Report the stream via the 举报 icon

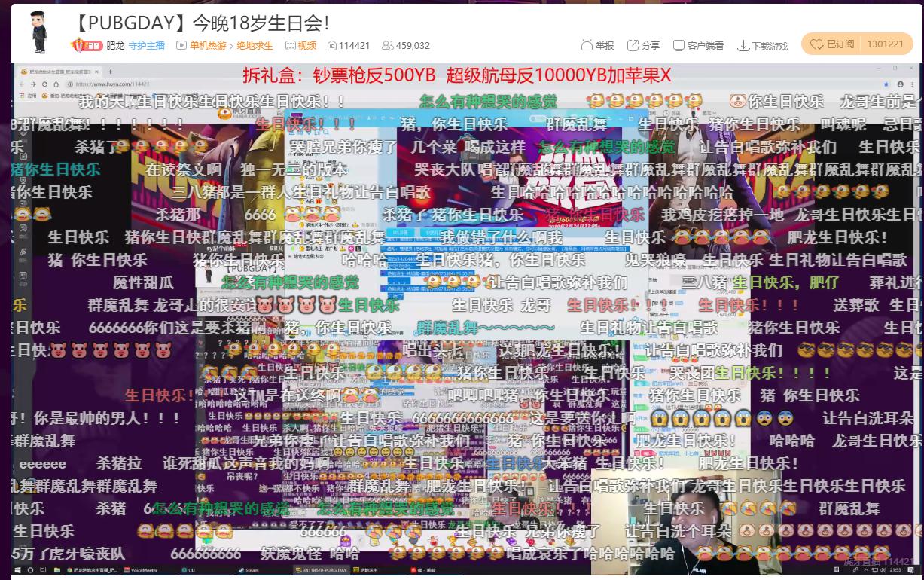coord(596,45)
